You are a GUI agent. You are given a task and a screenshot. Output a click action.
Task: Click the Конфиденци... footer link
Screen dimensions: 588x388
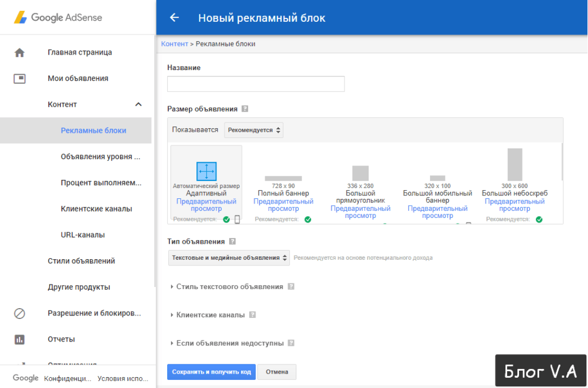(68, 379)
